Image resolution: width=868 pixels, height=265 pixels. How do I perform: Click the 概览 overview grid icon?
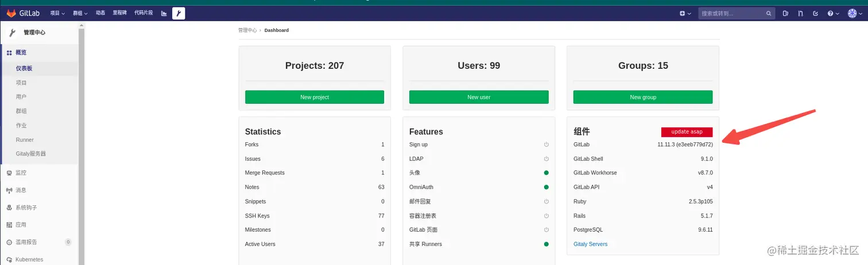coord(9,53)
